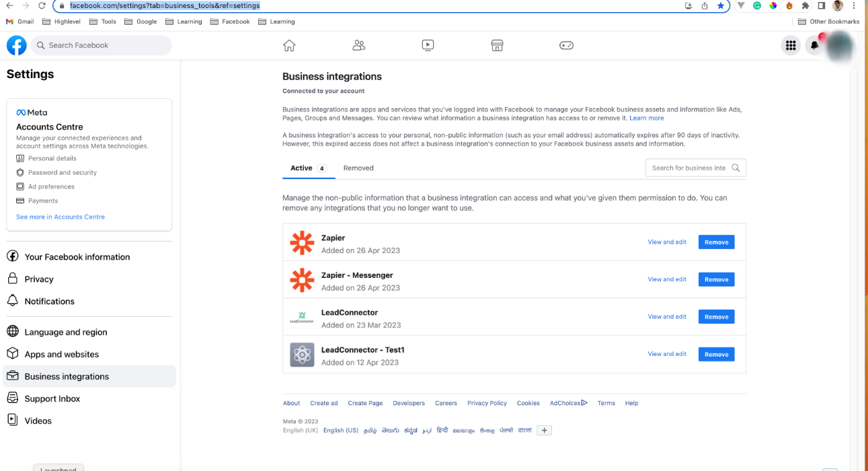Screen dimensions: 868x471
Task: Expand the Highlevel bookmarks folder
Action: coord(61,22)
